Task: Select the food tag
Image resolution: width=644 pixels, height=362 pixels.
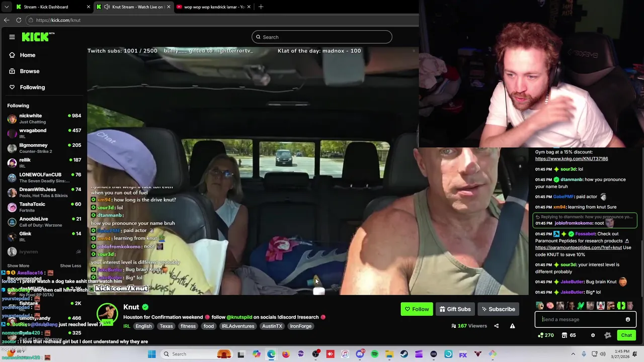Action: coord(209,326)
